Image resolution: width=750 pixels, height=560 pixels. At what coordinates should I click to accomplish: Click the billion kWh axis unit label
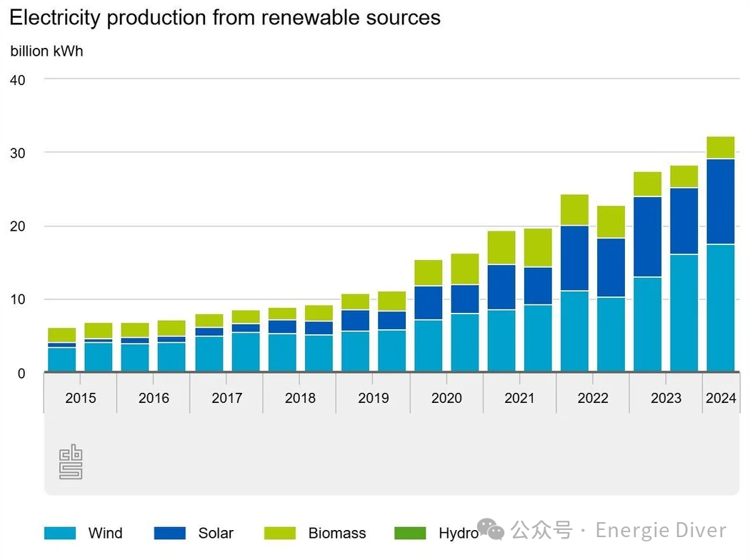46,51
